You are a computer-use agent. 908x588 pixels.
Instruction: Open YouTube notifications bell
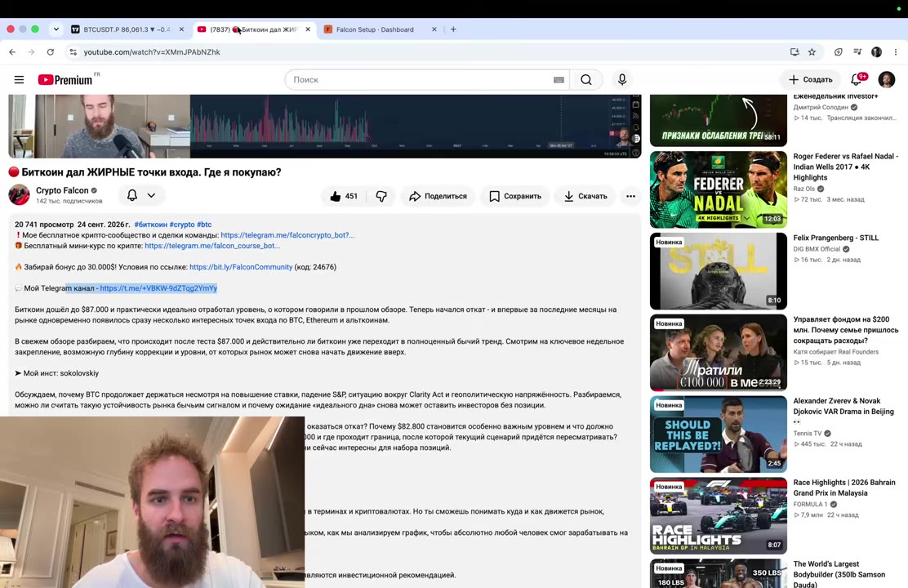point(856,79)
